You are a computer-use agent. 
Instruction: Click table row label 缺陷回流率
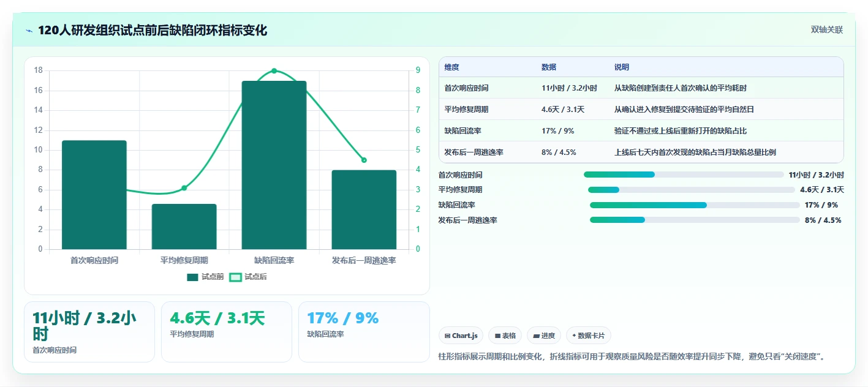pos(463,131)
